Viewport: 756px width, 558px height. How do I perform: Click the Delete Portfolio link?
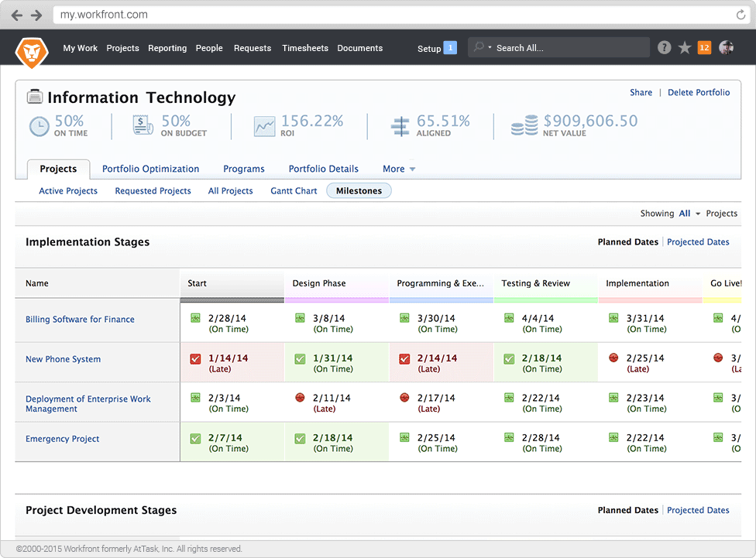698,93
